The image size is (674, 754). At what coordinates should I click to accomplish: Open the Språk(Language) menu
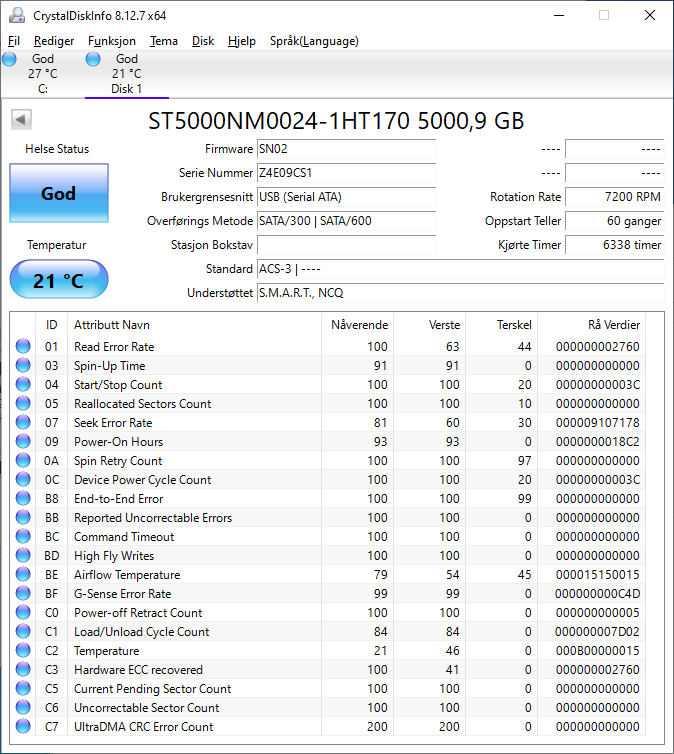314,41
